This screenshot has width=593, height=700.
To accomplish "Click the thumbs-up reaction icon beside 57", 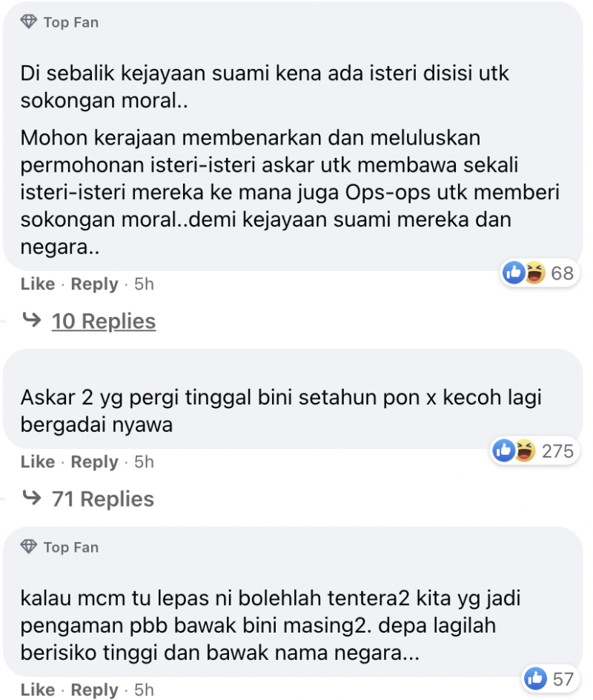I will pyautogui.click(x=534, y=677).
